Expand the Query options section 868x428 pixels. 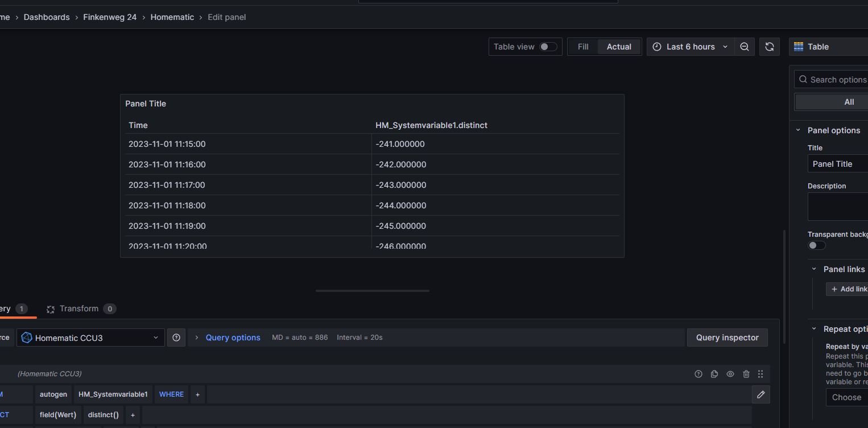click(233, 338)
